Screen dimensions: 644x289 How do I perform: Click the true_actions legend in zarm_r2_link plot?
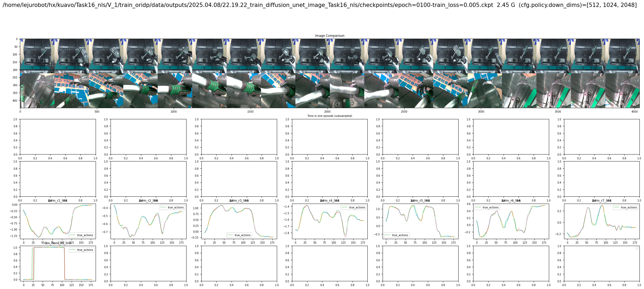(x=172, y=207)
